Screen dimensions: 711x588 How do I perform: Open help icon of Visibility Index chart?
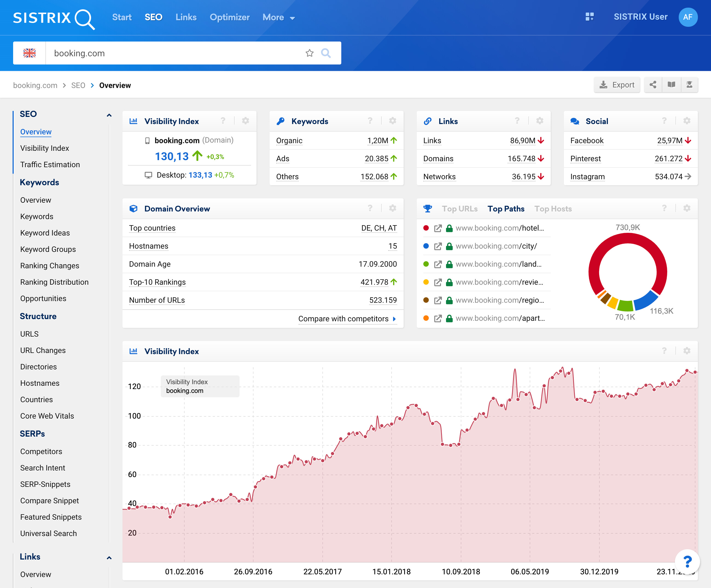tap(664, 351)
